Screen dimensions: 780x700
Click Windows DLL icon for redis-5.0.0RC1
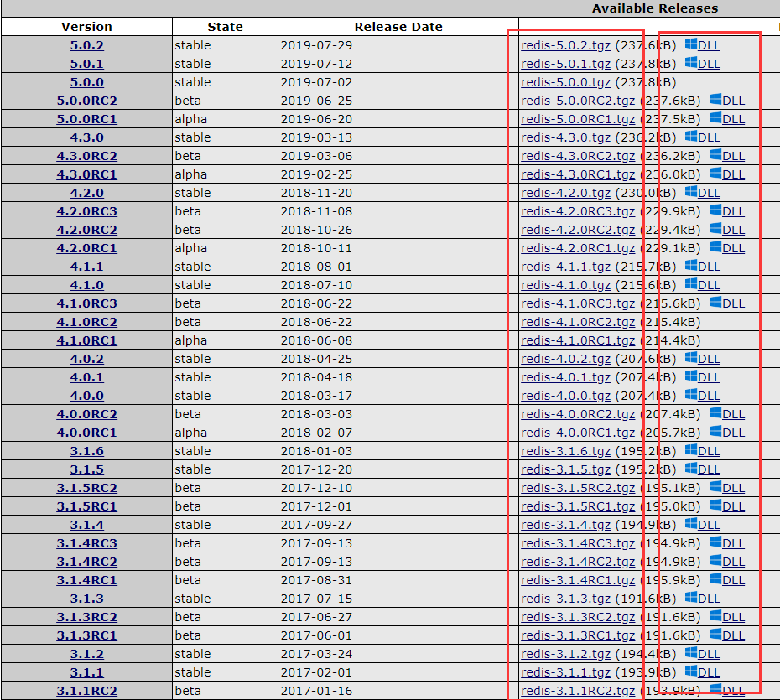click(x=715, y=117)
